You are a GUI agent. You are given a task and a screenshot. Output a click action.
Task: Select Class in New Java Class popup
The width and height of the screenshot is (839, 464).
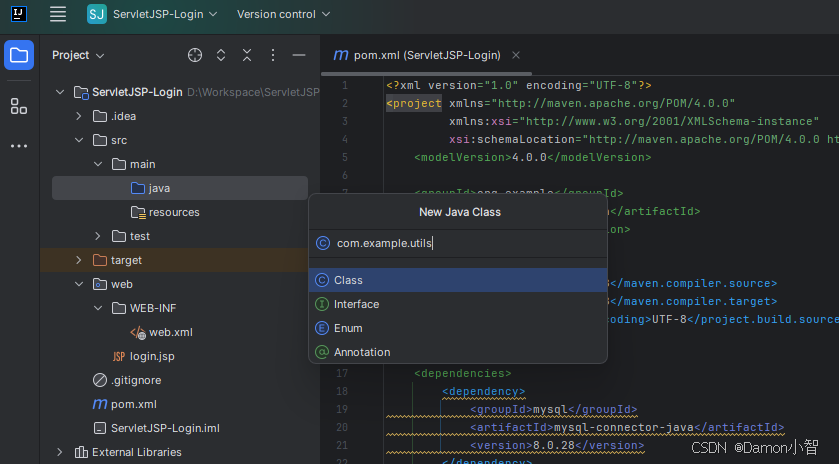(458, 280)
